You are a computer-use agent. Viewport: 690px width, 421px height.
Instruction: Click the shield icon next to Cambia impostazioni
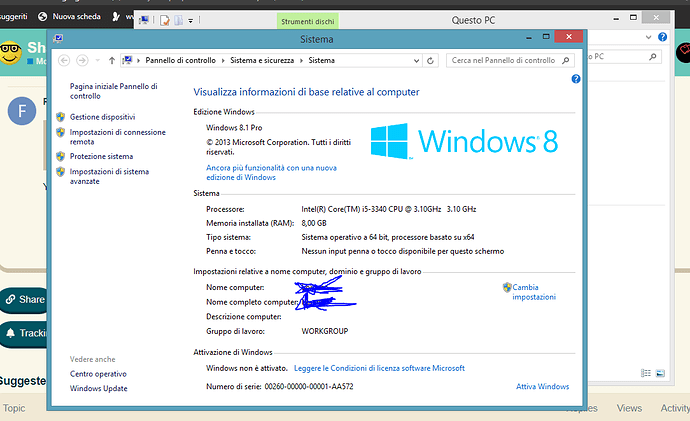pyautogui.click(x=507, y=287)
